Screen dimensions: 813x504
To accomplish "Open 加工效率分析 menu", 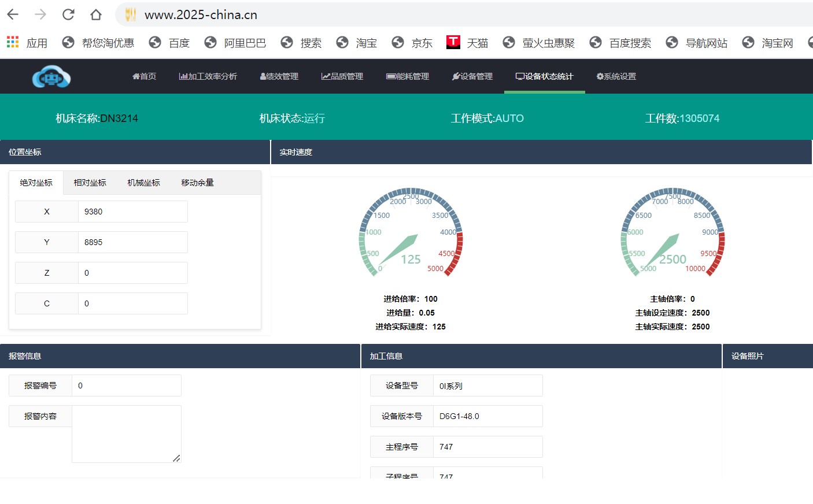I will 208,76.
